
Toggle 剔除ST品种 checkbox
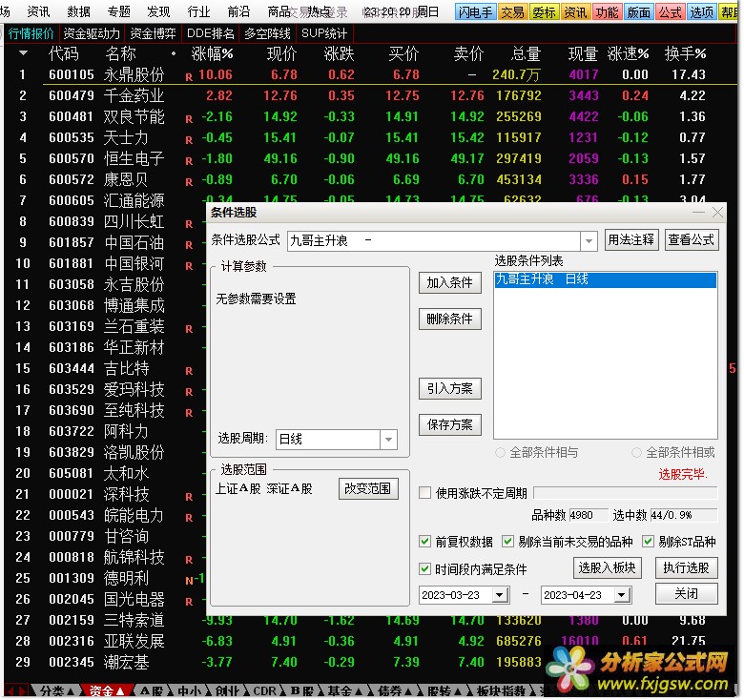click(x=648, y=541)
